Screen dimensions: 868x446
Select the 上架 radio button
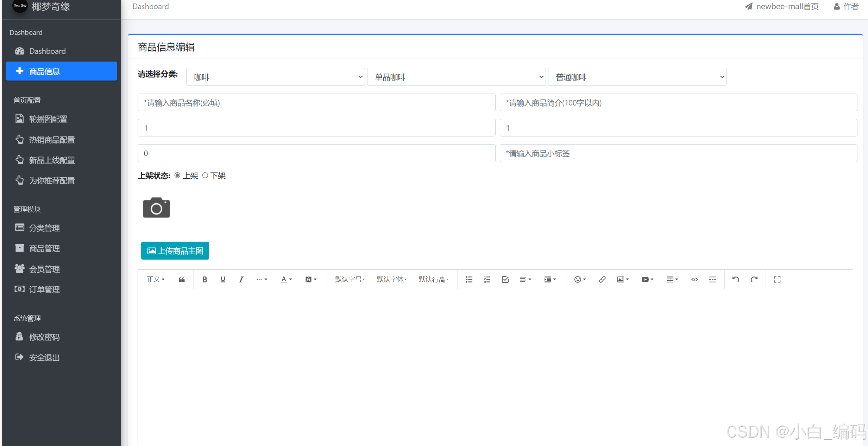177,175
